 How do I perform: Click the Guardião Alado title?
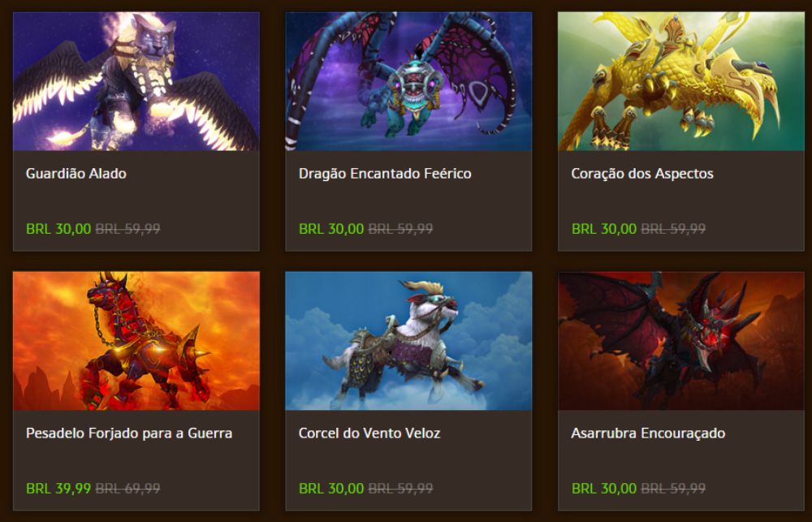click(x=76, y=174)
